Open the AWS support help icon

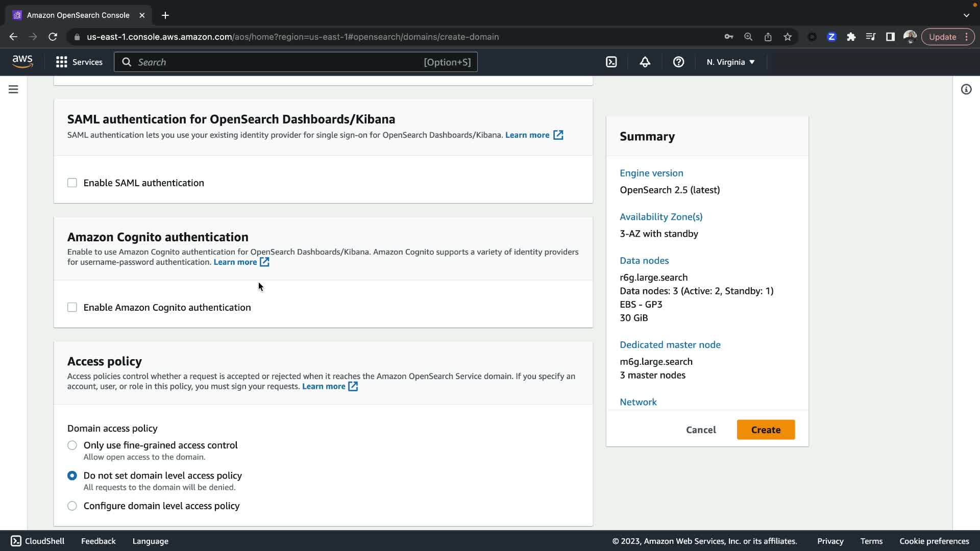click(x=678, y=62)
